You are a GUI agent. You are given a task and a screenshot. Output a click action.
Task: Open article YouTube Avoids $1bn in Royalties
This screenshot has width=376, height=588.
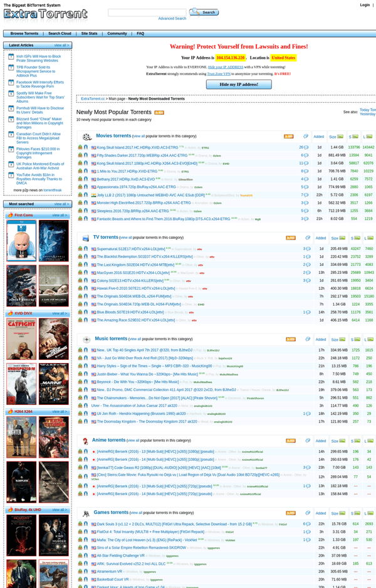coord(39,179)
